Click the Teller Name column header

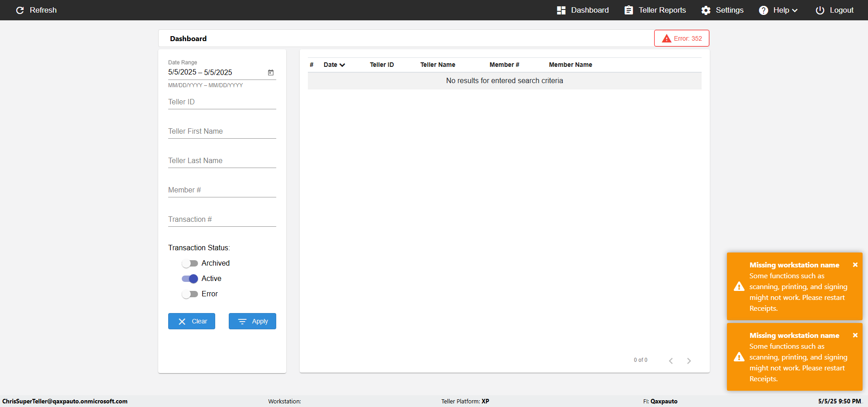(438, 65)
